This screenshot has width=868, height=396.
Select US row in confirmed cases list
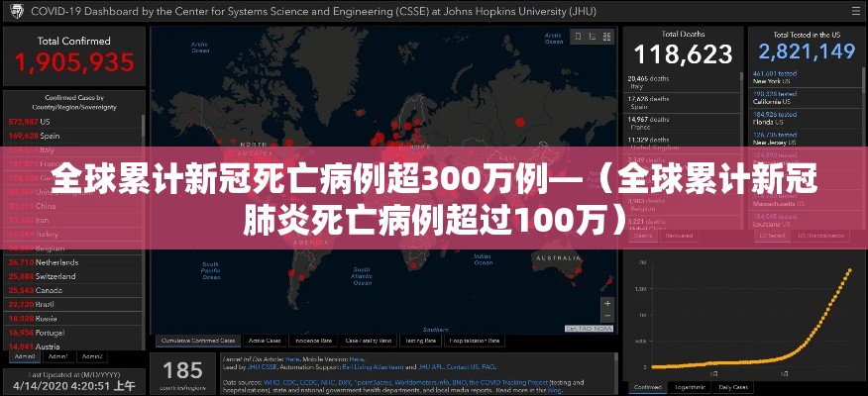[73, 122]
